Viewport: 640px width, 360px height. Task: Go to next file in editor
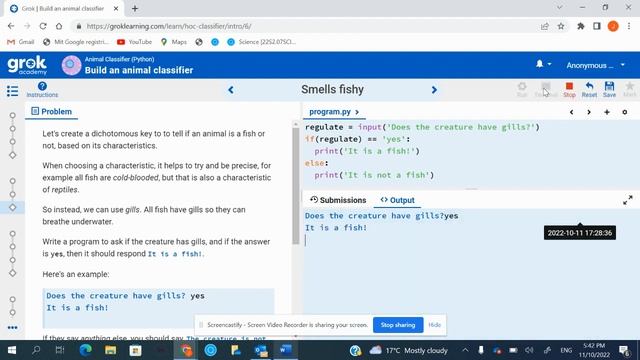pyautogui.click(x=589, y=112)
